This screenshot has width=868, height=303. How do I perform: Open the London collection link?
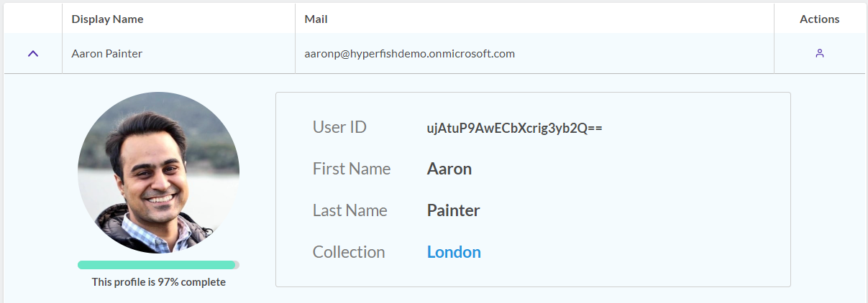click(x=454, y=252)
